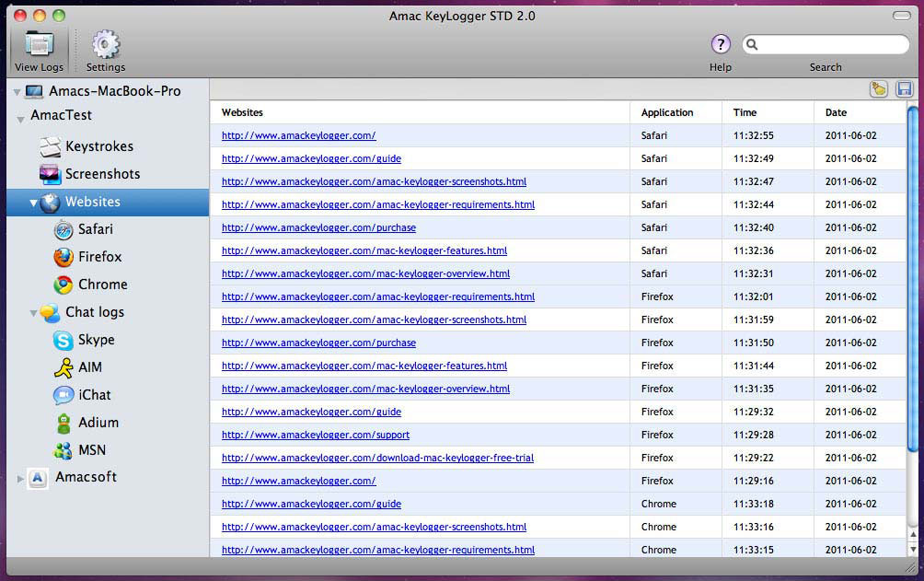
Task: Select the Websites globe icon
Action: (50, 203)
